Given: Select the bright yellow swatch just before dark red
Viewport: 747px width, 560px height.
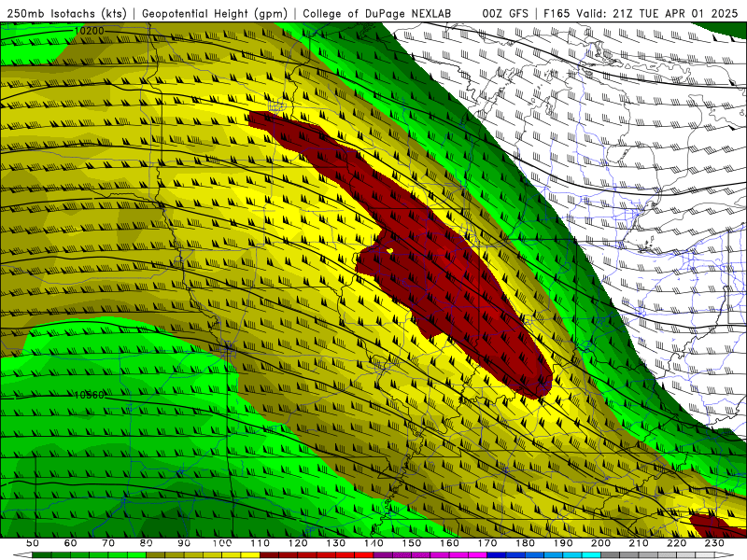Looking at the screenshot, I should tap(250, 555).
